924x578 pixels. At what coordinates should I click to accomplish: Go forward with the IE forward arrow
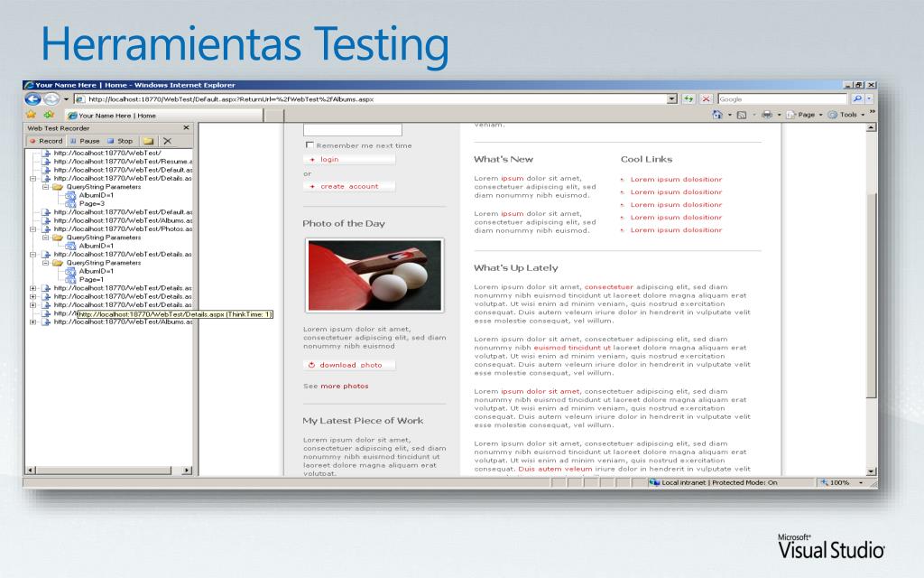pos(51,99)
